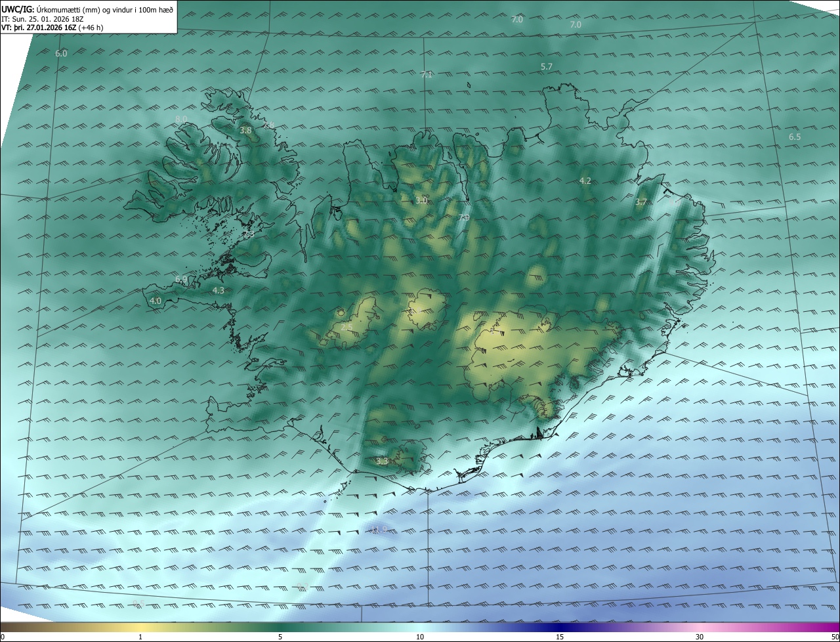Click the 3.3 value label near the south coast
This screenshot has width=840, height=642.
pyautogui.click(x=383, y=461)
